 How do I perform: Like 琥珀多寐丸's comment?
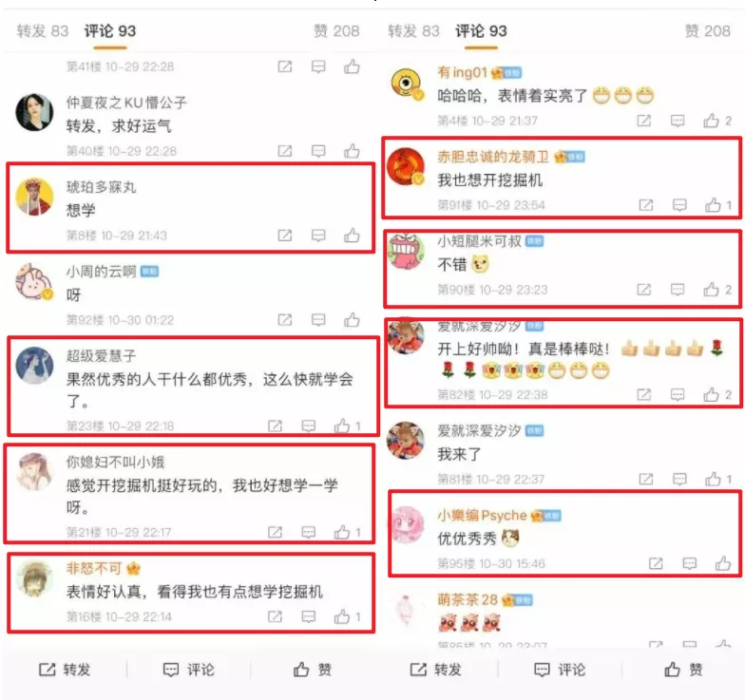352,236
